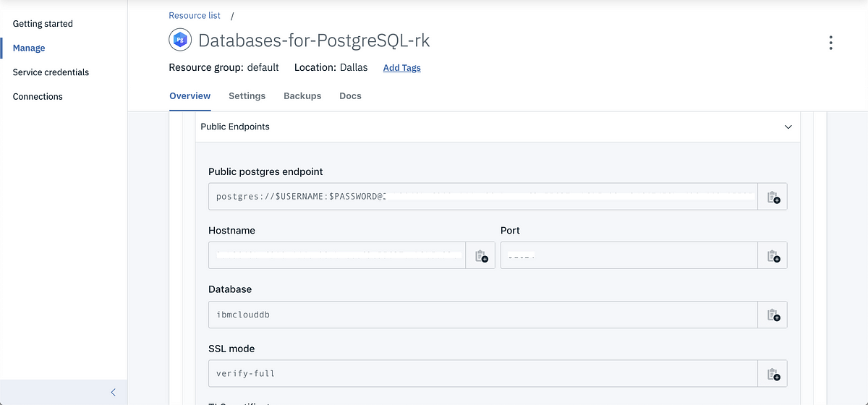
Task: Copy the Port value to clipboard
Action: (x=773, y=255)
